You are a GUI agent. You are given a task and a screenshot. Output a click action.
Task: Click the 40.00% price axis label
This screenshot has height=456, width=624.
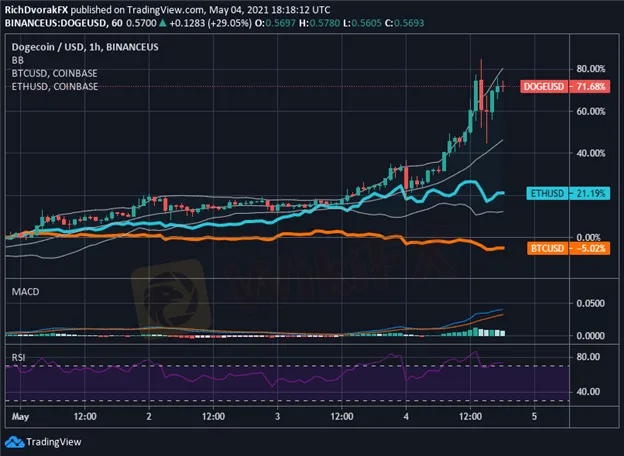(x=591, y=153)
